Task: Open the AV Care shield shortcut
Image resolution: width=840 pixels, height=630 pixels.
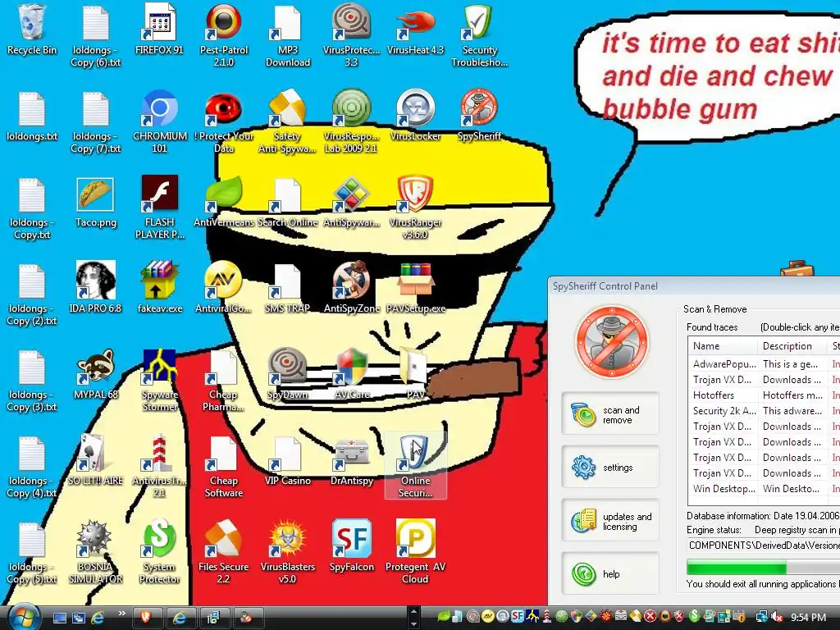Action: point(351,374)
